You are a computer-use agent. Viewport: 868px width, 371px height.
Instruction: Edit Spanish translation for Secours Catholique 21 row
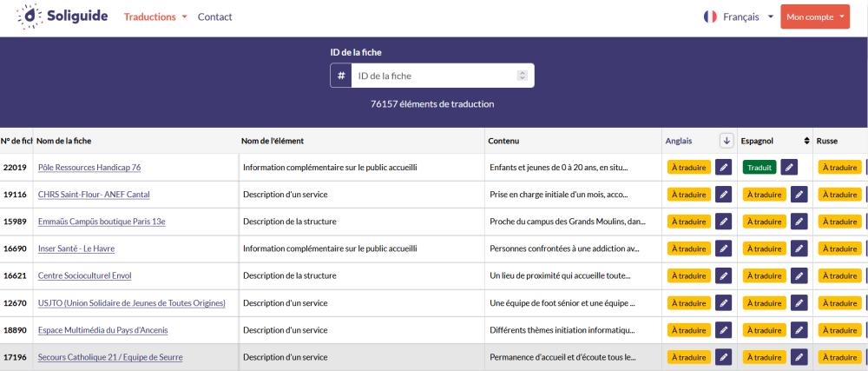click(x=799, y=357)
